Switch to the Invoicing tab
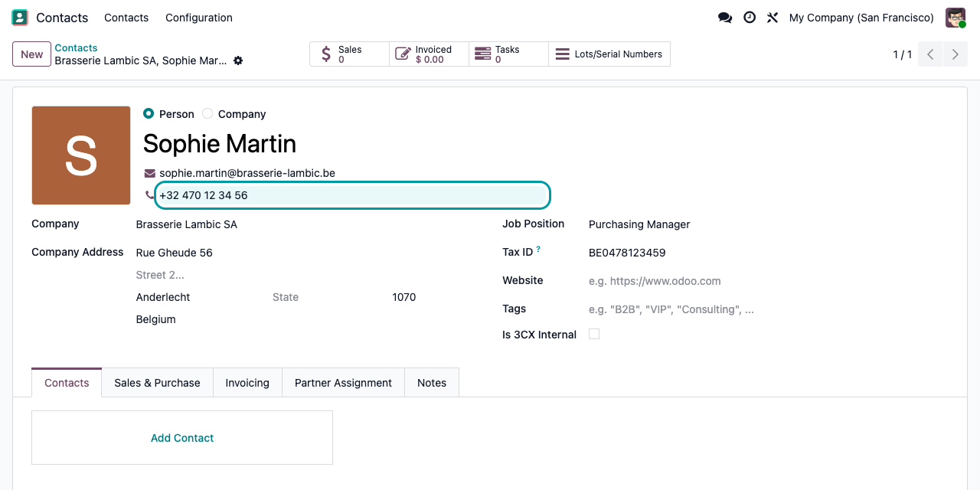Viewport: 980px width, 490px height. pyautogui.click(x=247, y=383)
